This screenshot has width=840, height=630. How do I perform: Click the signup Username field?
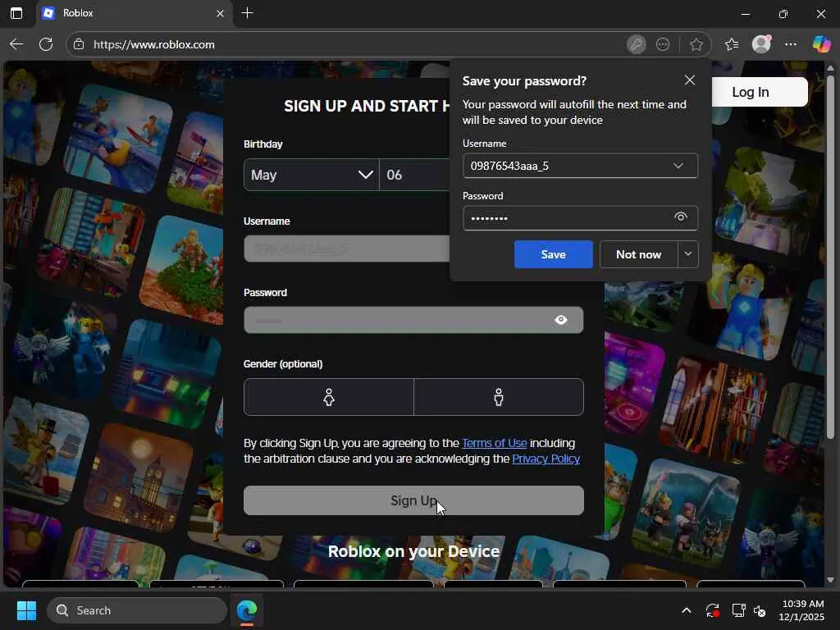347,249
